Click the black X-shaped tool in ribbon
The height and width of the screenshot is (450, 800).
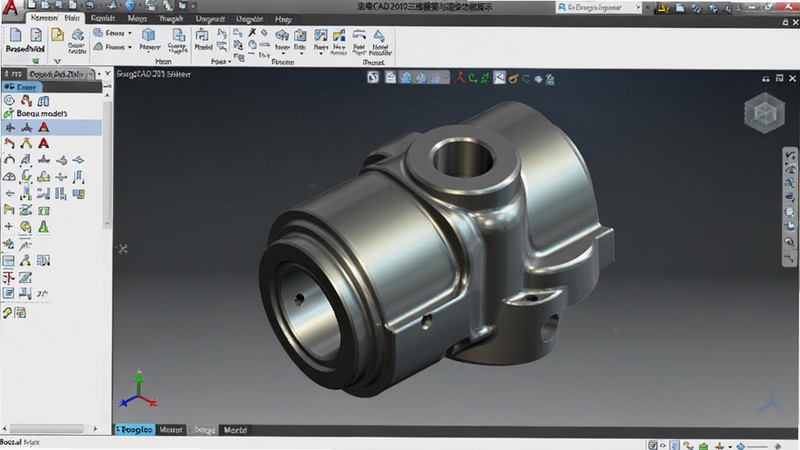point(252,32)
